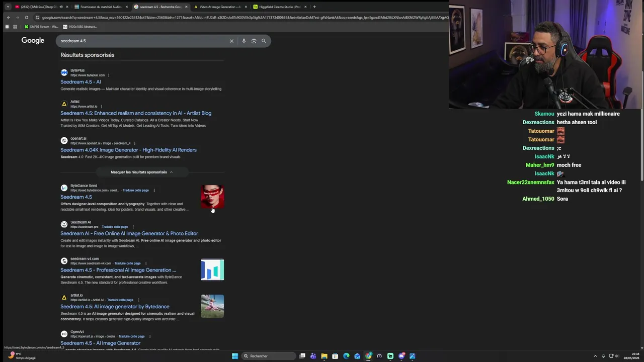Switch to Higgsfield Cinema Studio tab
Screen dimensions: 644x362
pos(279,7)
